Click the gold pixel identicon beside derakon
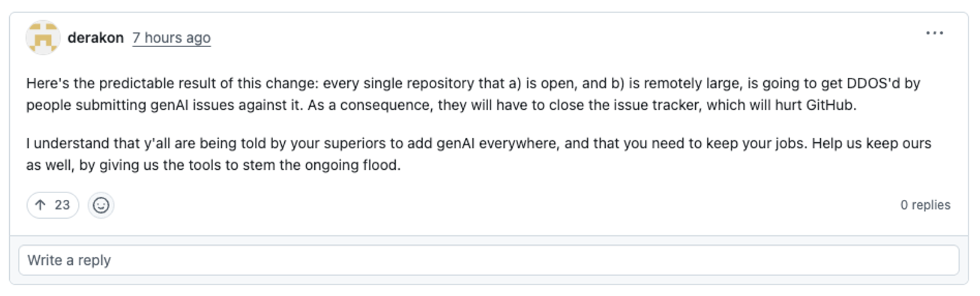Image resolution: width=980 pixels, height=296 pixels. coord(43,37)
